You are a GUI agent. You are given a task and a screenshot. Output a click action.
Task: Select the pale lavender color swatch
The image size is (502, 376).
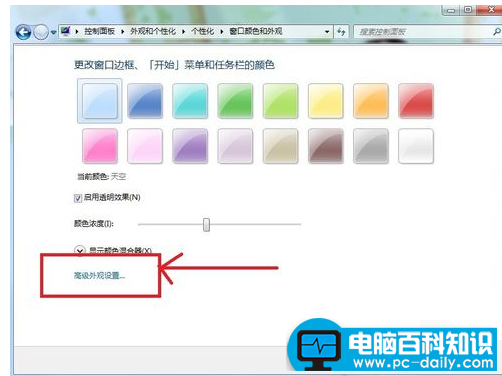235,146
